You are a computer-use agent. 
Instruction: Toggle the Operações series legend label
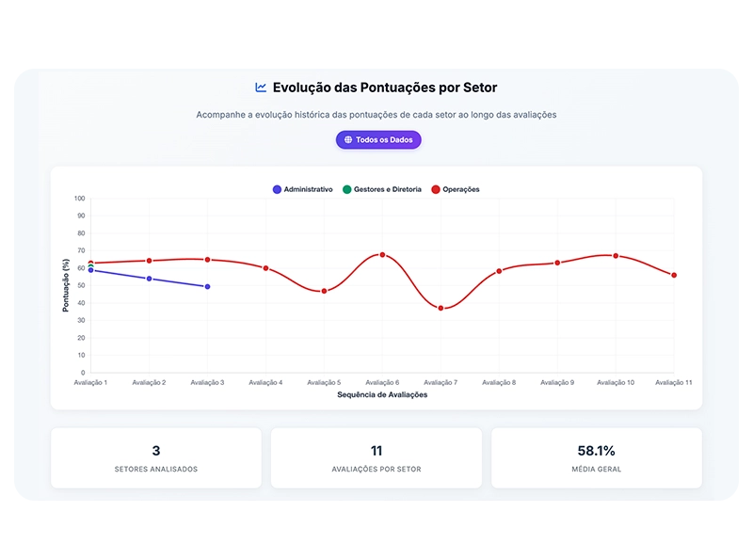tap(460, 189)
